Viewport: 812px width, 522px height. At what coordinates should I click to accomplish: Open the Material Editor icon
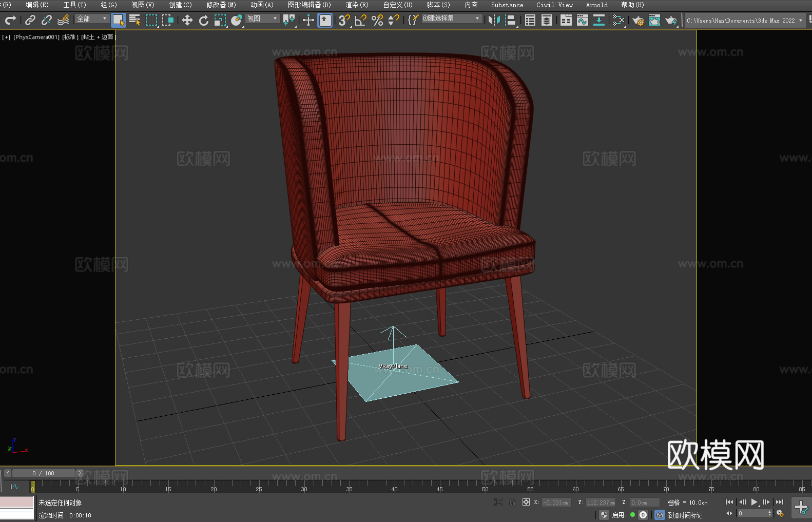click(x=618, y=20)
